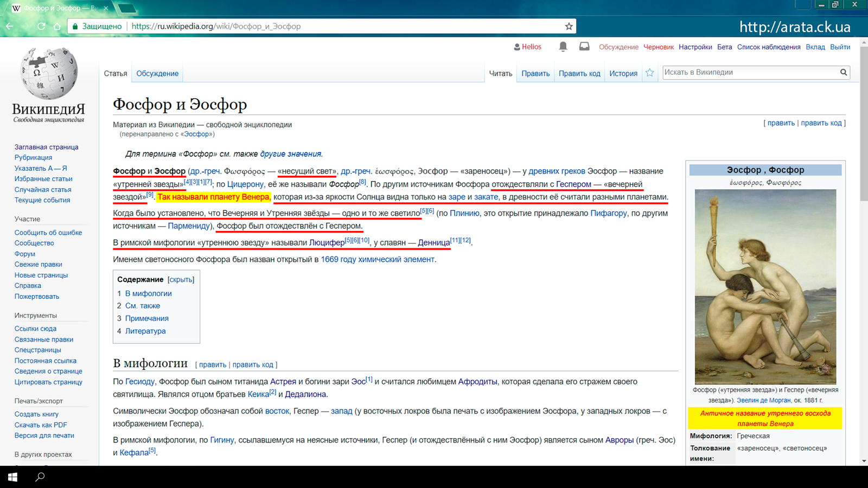Click the secure padlock Защищено indicator
868x488 pixels.
pos(97,26)
